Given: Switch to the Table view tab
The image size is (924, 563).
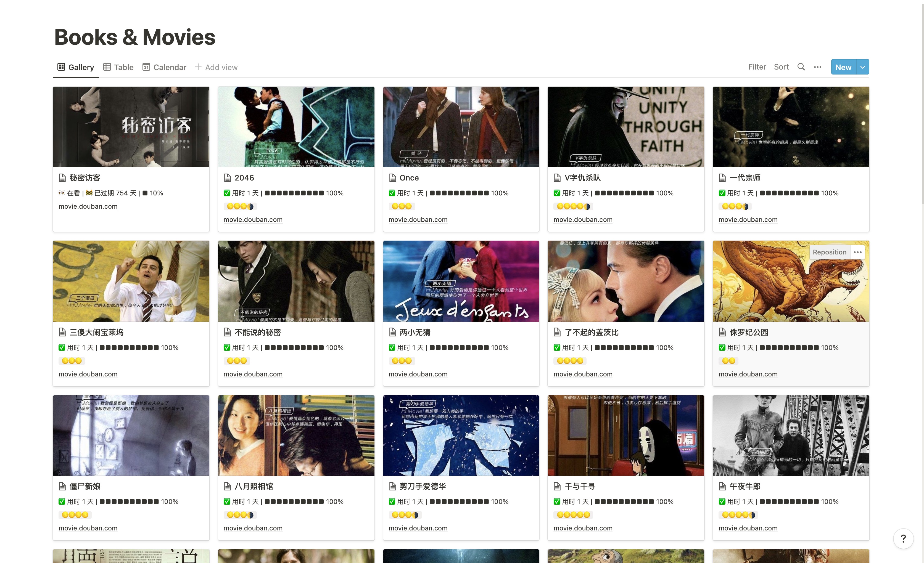Looking at the screenshot, I should click(118, 67).
